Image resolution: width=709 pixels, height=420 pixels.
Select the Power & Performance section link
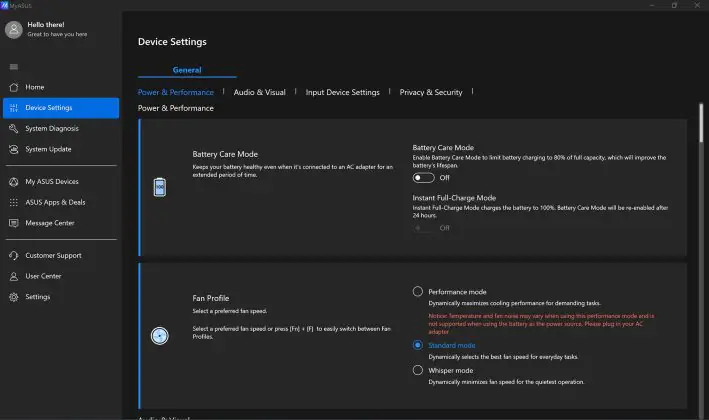tap(175, 92)
